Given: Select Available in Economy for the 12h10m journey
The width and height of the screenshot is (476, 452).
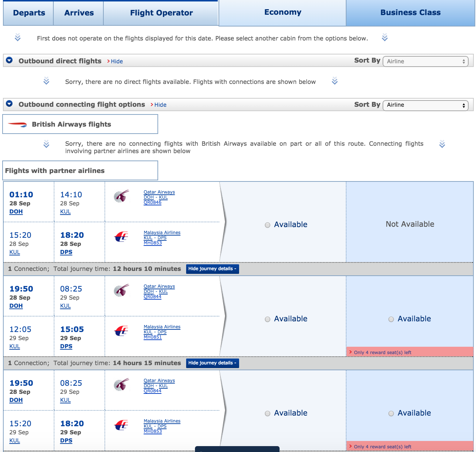Looking at the screenshot, I should [x=267, y=225].
